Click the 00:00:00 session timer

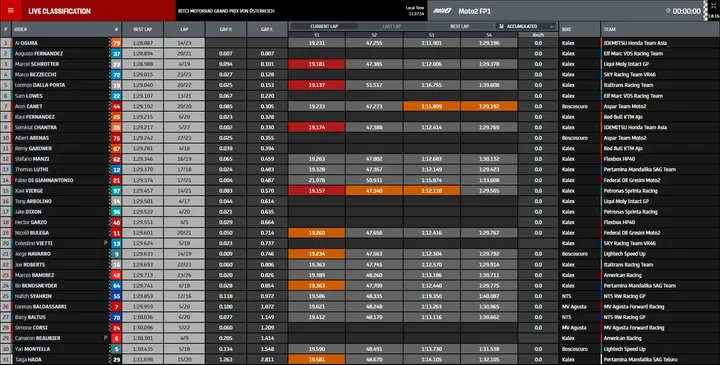[686, 11]
